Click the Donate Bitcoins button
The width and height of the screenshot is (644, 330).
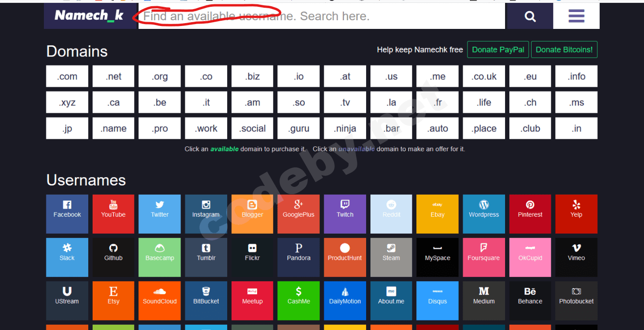(x=564, y=50)
